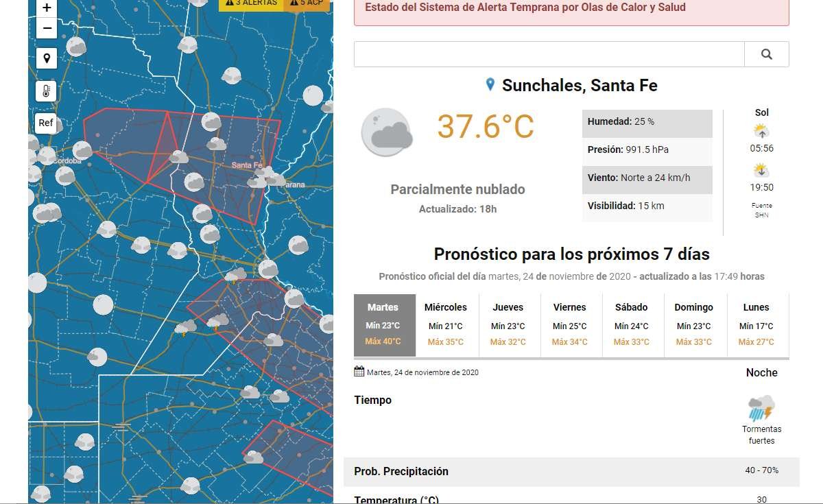Click the Sunchales location pin icon

point(490,84)
